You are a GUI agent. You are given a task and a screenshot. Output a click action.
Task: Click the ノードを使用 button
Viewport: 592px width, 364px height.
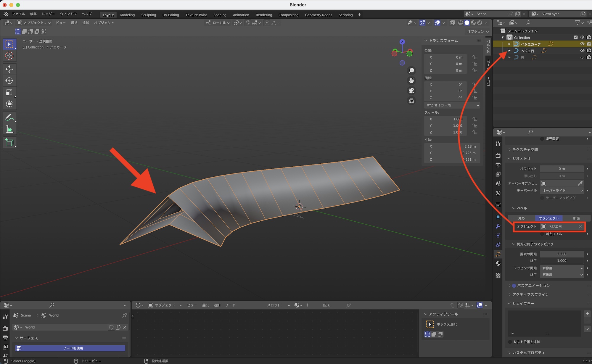point(73,348)
